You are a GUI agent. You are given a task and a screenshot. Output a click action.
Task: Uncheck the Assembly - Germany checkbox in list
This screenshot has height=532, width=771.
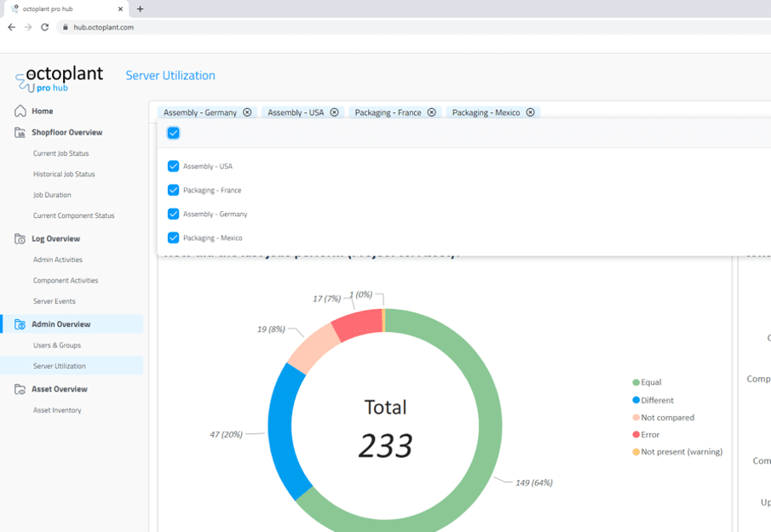point(173,215)
